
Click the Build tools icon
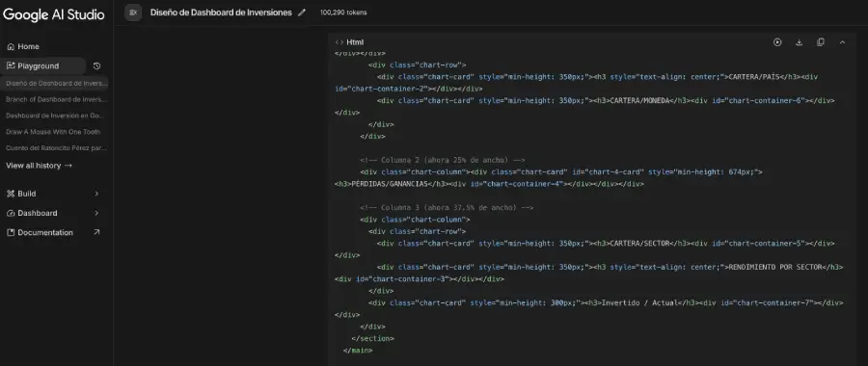tap(11, 194)
